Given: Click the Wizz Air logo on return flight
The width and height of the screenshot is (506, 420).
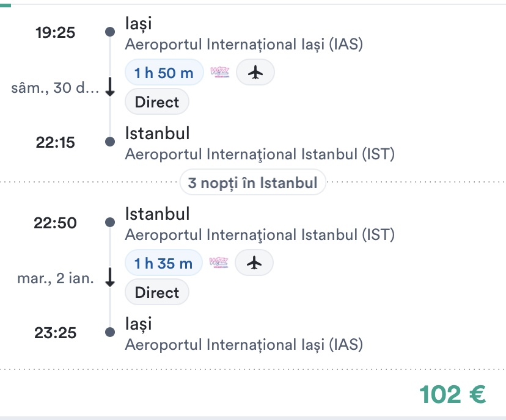Looking at the screenshot, I should click(x=218, y=263).
